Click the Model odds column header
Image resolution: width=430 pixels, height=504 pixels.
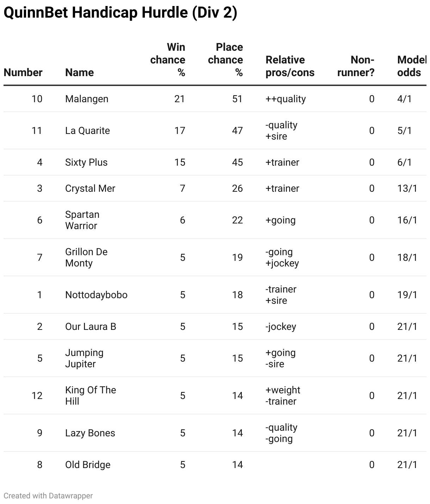(x=412, y=66)
